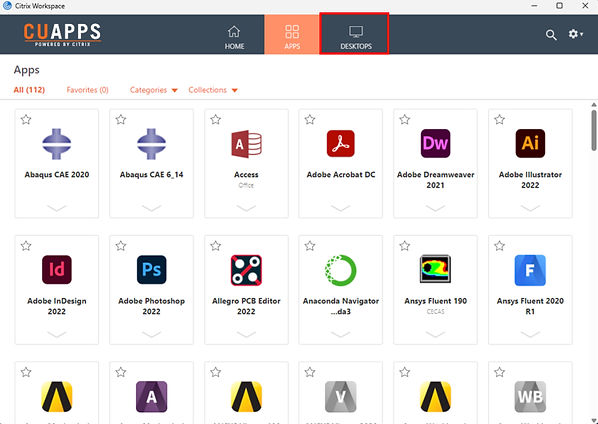Open the Collections dropdown

213,90
